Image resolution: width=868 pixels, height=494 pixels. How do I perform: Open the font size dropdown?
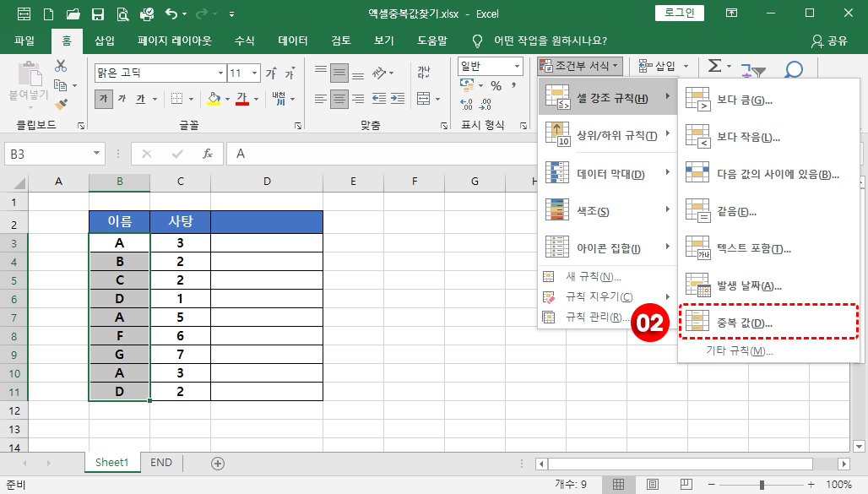255,72
